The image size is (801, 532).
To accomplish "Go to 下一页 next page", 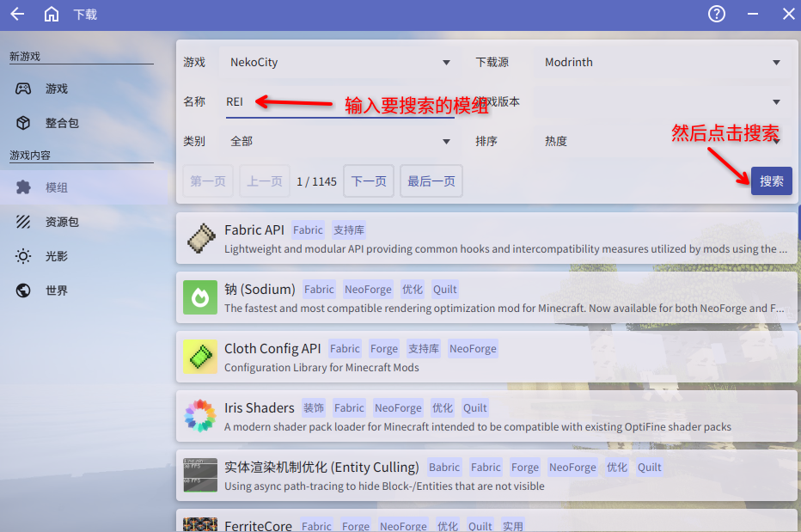I will pos(369,181).
